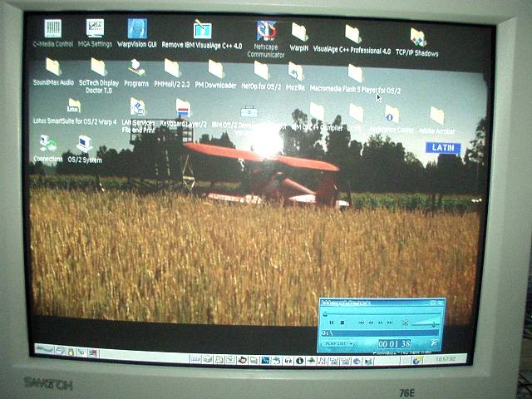Select the WarpVision GUI desktop icon
Screen dimensions: 532x399
point(137,29)
